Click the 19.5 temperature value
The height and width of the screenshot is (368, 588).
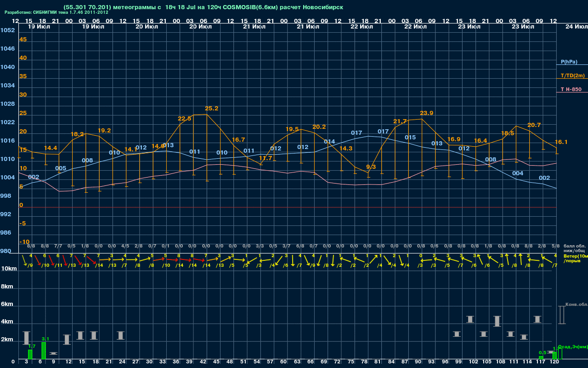pyautogui.click(x=292, y=129)
